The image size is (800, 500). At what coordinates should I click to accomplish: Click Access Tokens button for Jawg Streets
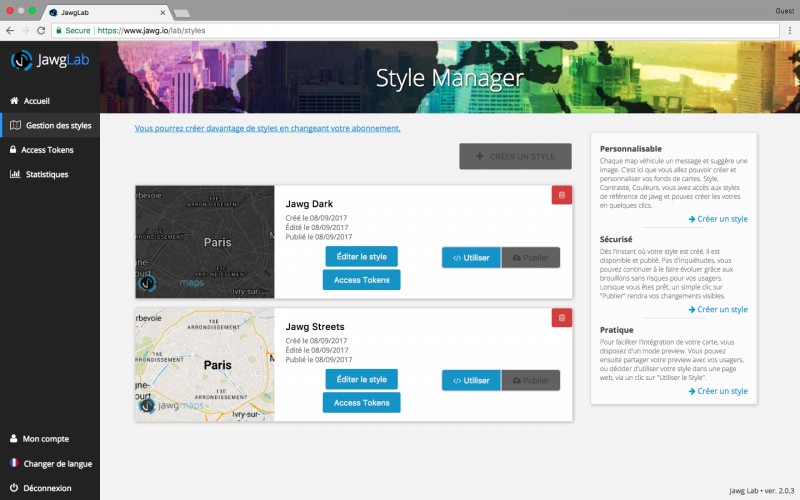click(362, 403)
